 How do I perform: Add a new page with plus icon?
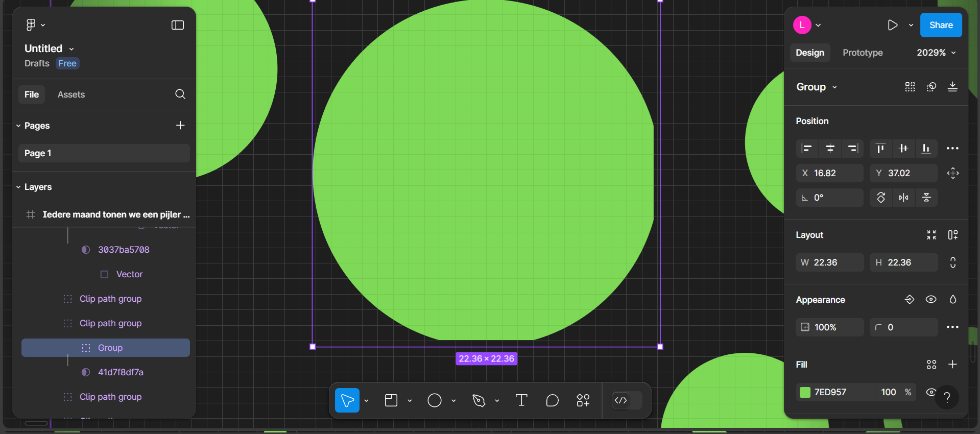point(180,125)
